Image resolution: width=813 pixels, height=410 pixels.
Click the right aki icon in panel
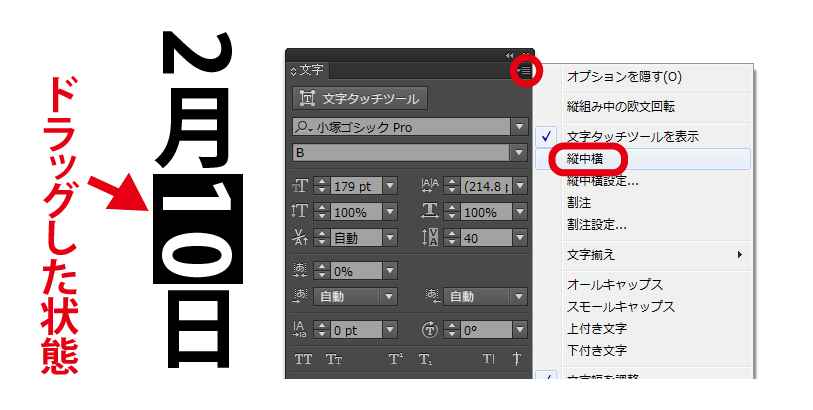tap(432, 296)
